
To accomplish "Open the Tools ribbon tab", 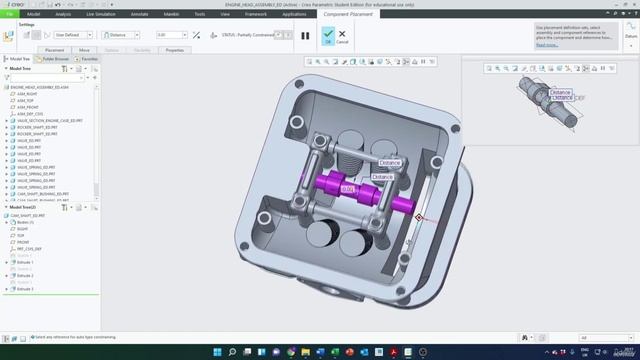I will pyautogui.click(x=200, y=14).
